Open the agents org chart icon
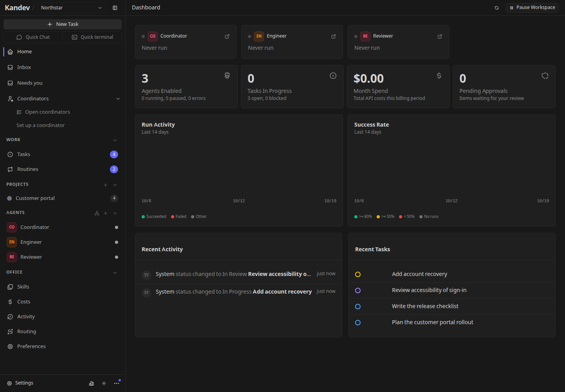 click(x=97, y=213)
